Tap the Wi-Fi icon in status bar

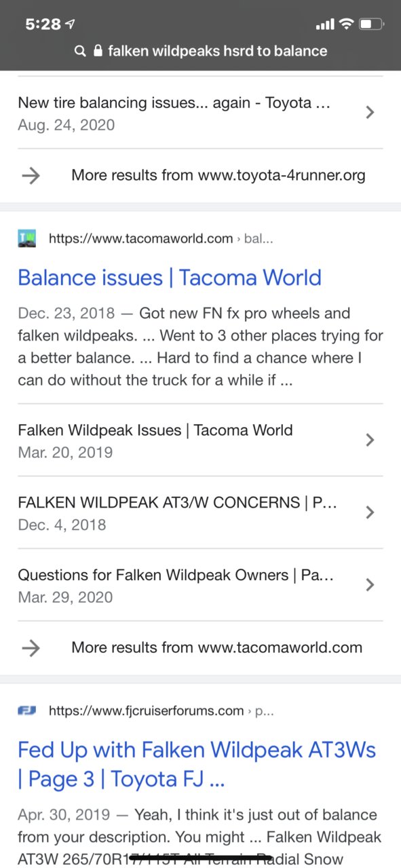(347, 24)
